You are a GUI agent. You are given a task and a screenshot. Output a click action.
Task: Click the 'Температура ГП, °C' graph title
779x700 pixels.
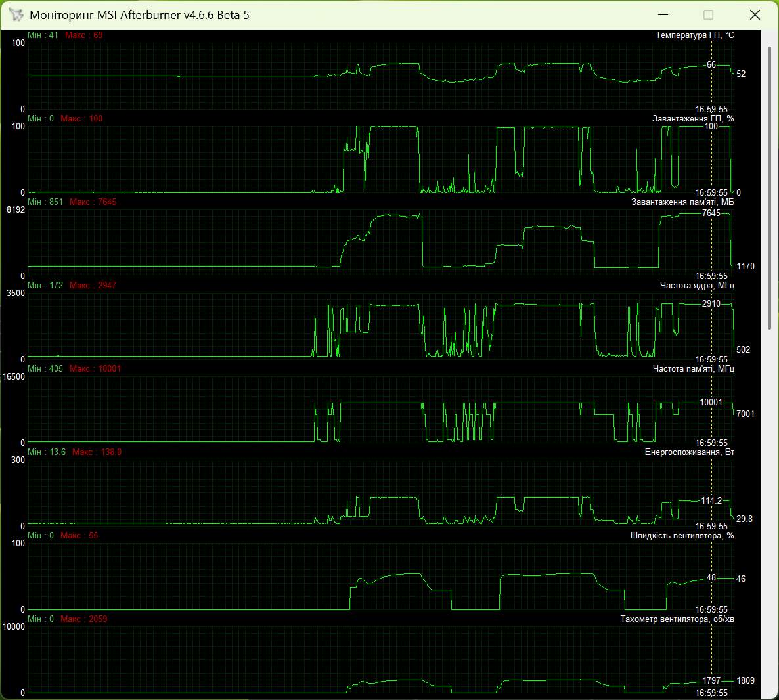pos(694,35)
